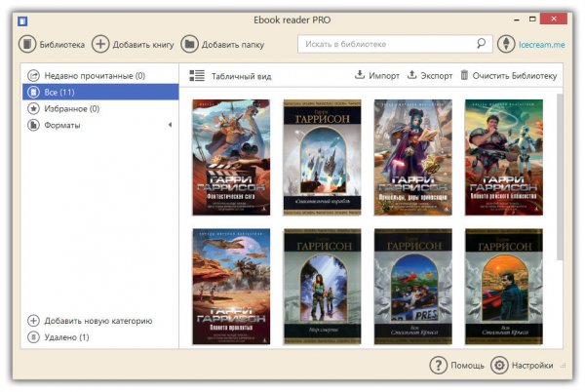Image resolution: width=585 pixels, height=392 pixels.
Task: Open the Icecream rocket logo icon
Action: pyautogui.click(x=506, y=45)
